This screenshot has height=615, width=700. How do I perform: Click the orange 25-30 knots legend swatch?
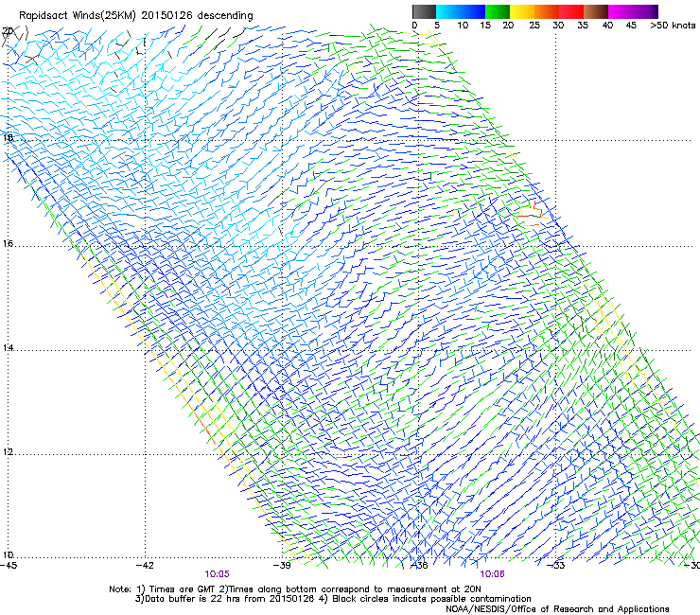(547, 11)
